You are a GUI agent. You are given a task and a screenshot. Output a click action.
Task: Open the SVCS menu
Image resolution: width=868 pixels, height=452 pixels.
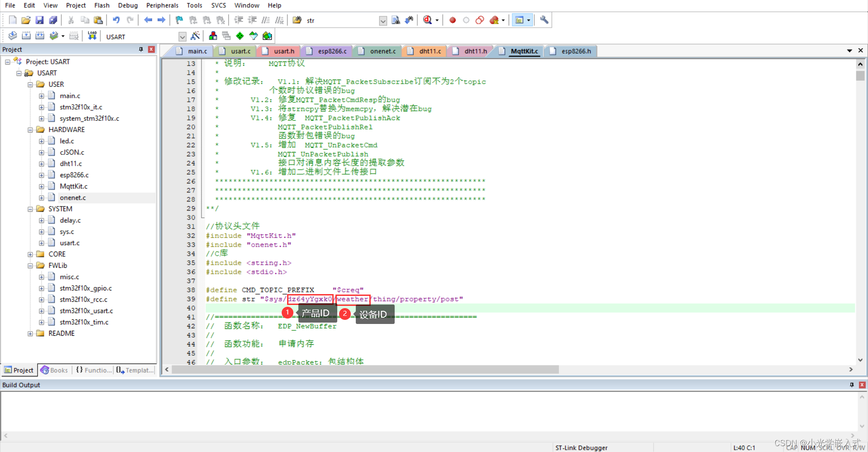(218, 5)
